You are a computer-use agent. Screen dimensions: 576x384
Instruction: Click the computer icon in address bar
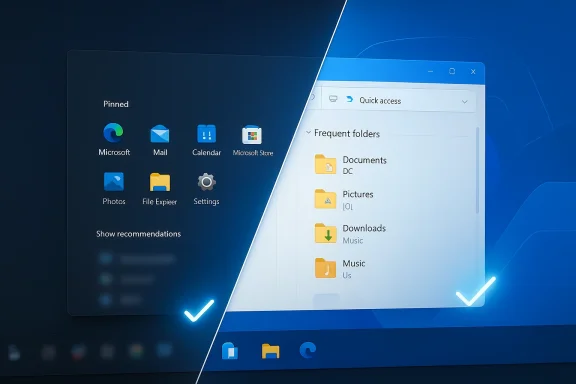(333, 99)
